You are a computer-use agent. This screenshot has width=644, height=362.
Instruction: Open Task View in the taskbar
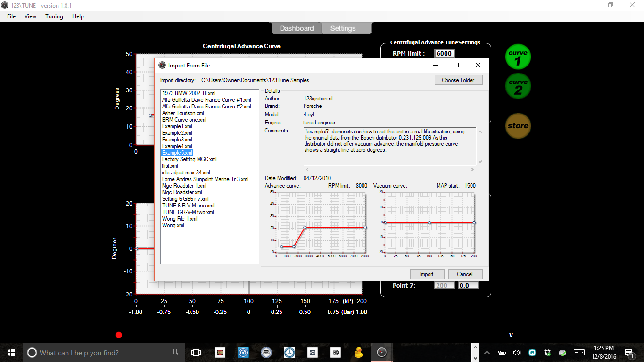pyautogui.click(x=196, y=353)
